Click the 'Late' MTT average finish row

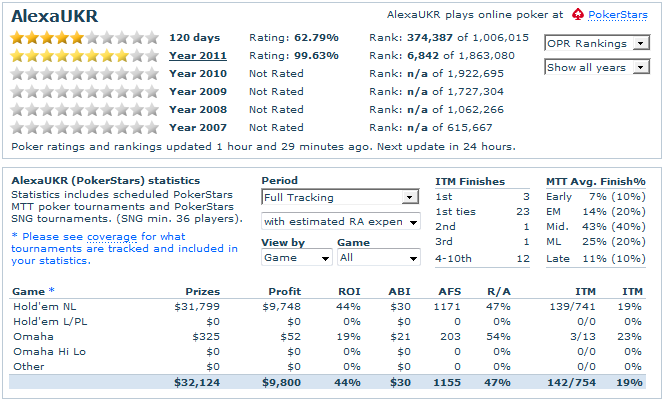point(596,259)
